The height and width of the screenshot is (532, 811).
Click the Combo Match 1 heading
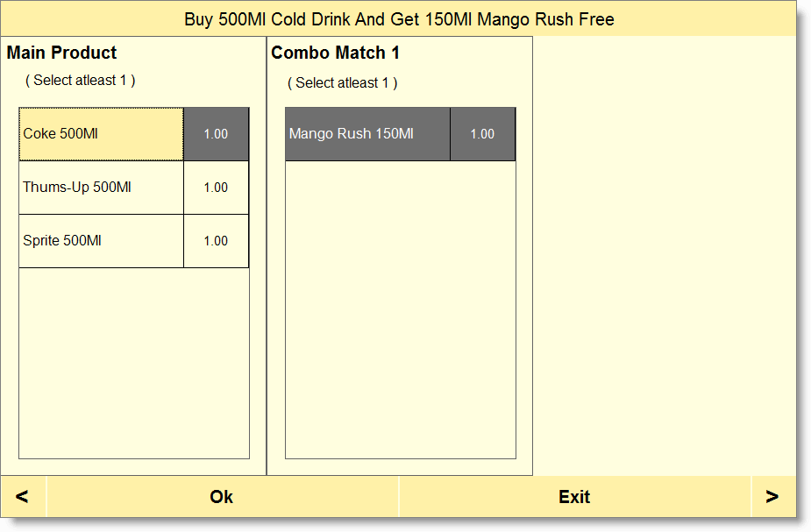pos(335,53)
